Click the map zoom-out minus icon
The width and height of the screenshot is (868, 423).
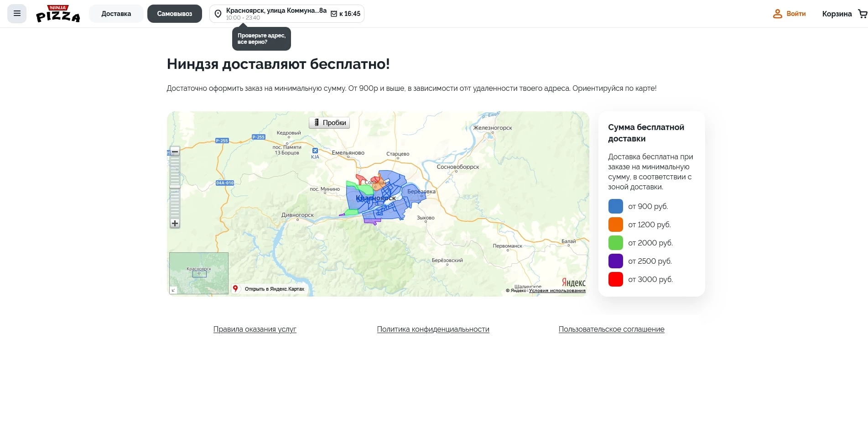click(175, 151)
